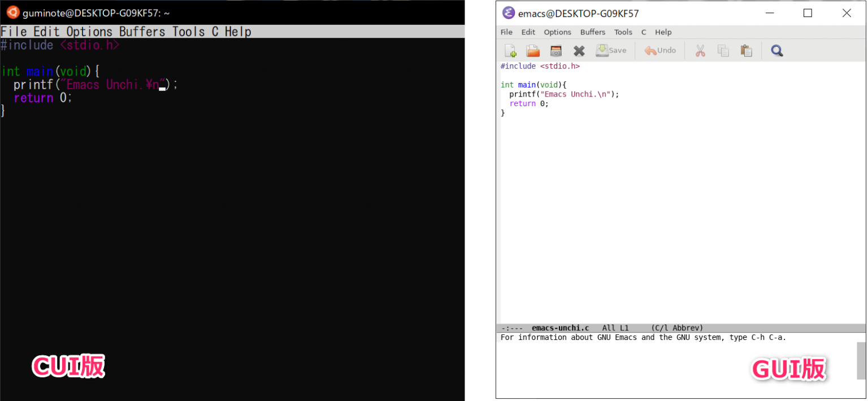This screenshot has height=401, width=868.
Task: Open a file using the open folder icon
Action: pyautogui.click(x=533, y=50)
